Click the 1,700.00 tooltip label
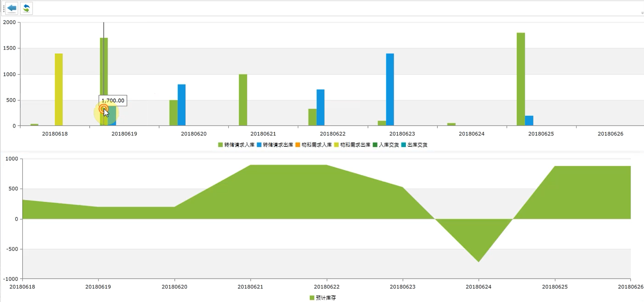This screenshot has height=302, width=644. pyautogui.click(x=113, y=100)
